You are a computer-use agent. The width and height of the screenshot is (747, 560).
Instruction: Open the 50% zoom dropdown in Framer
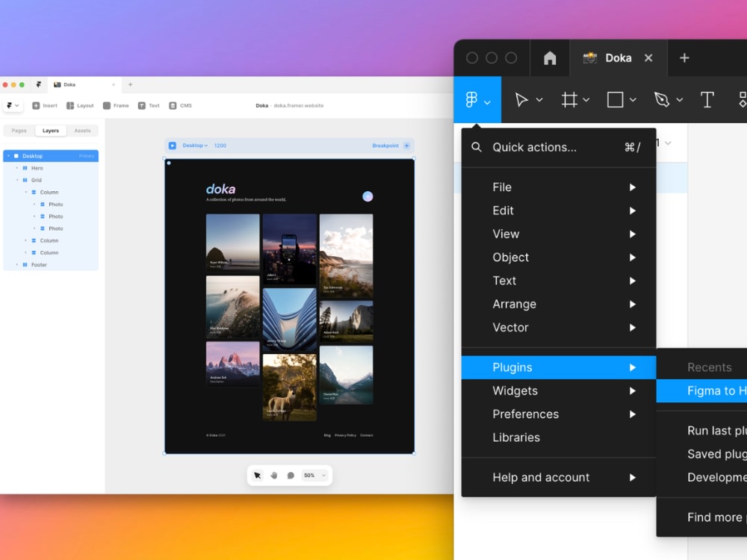(x=315, y=475)
